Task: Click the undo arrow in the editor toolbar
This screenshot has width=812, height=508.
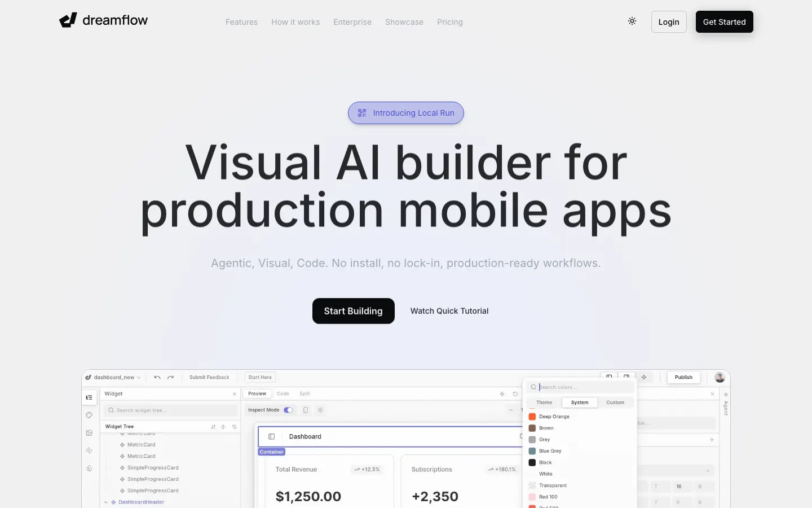Action: pyautogui.click(x=157, y=378)
